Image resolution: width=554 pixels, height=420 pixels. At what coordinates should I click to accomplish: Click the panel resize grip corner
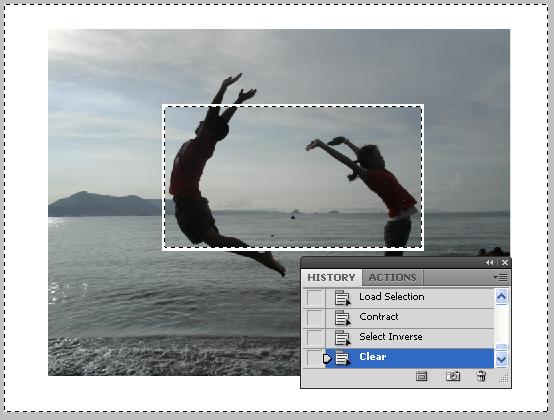point(504,378)
